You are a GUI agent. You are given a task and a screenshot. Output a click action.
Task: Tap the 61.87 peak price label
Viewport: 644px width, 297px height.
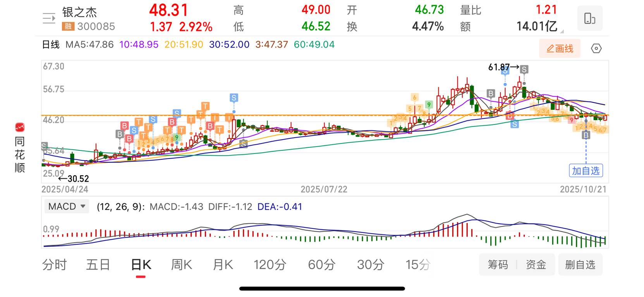click(499, 67)
